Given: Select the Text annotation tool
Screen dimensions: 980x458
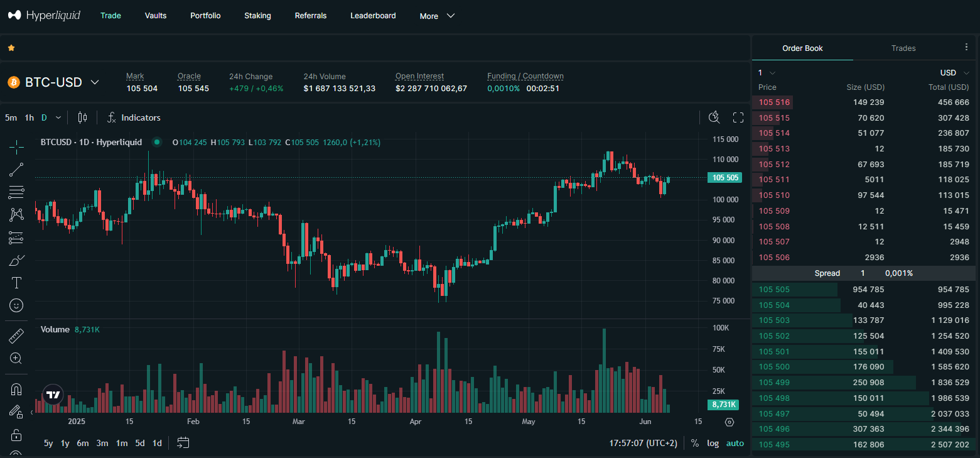Looking at the screenshot, I should pyautogui.click(x=17, y=283).
